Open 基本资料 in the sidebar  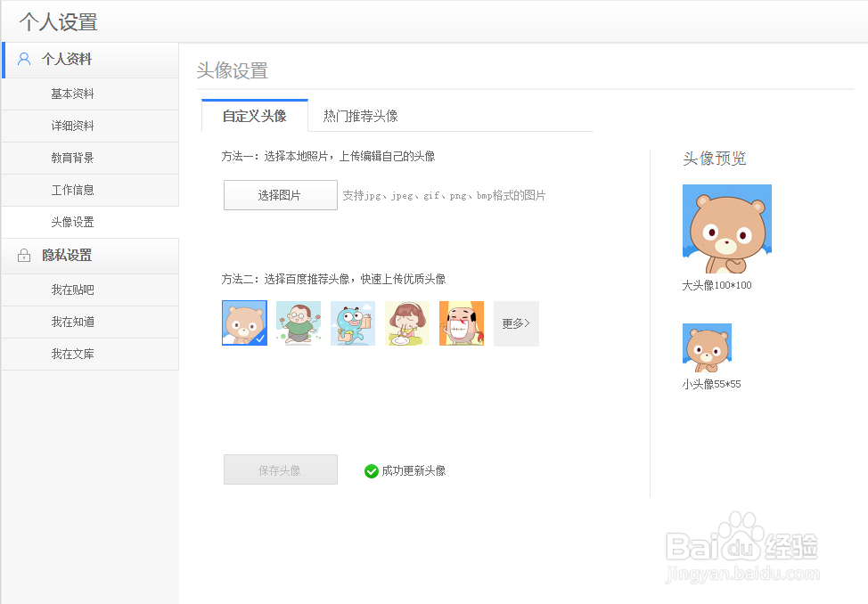click(x=90, y=94)
